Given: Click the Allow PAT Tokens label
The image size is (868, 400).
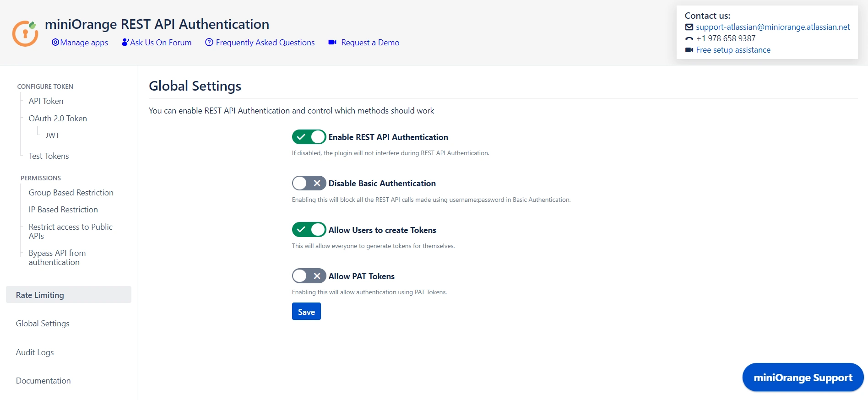Looking at the screenshot, I should point(361,276).
